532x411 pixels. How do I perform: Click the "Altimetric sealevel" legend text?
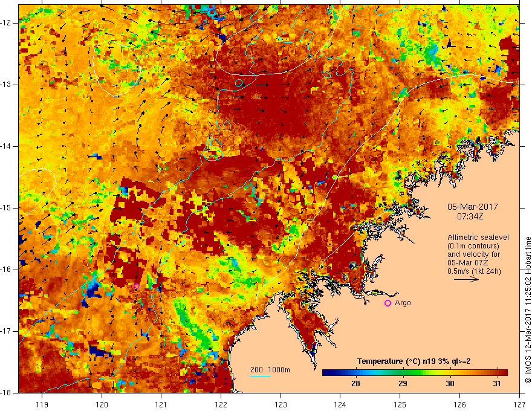coord(478,238)
